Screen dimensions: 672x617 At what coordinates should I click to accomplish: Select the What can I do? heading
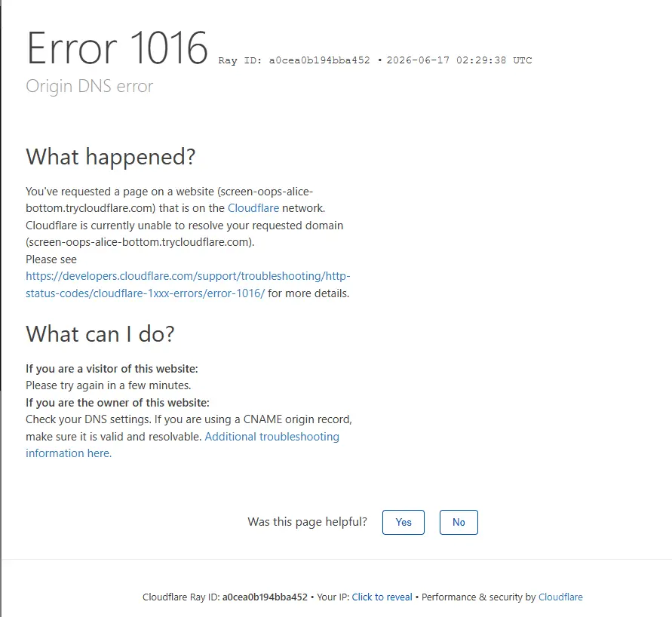[x=100, y=334]
